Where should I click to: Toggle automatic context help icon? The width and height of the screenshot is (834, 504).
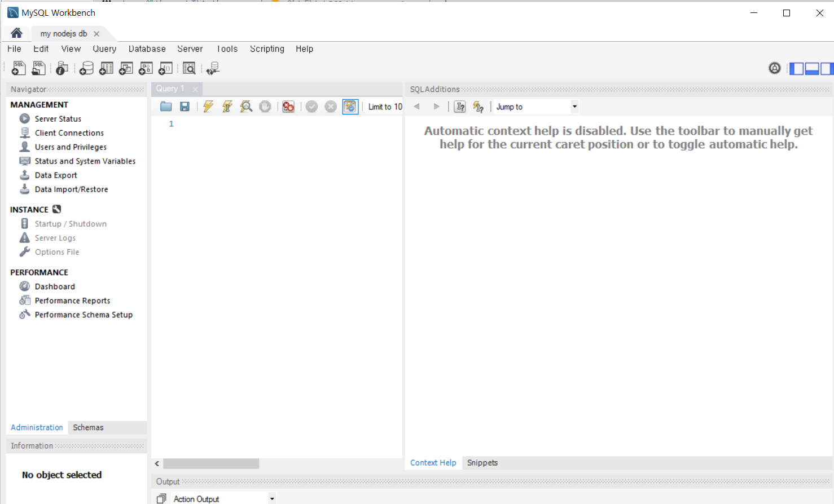479,107
